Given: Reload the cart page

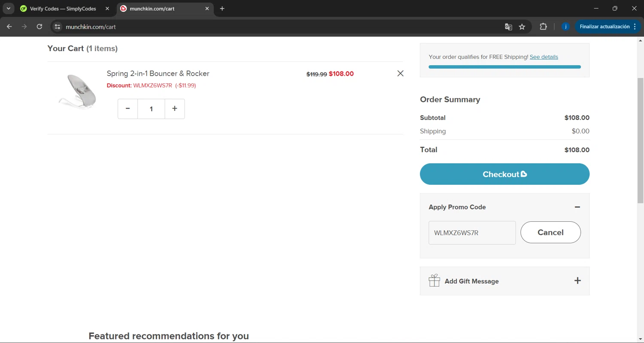Looking at the screenshot, I should tap(39, 27).
